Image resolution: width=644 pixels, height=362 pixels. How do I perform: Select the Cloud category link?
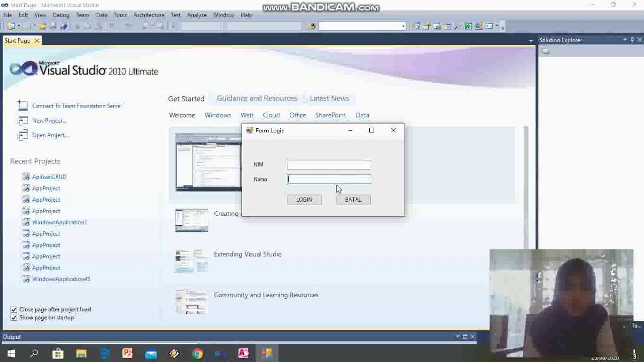(271, 115)
